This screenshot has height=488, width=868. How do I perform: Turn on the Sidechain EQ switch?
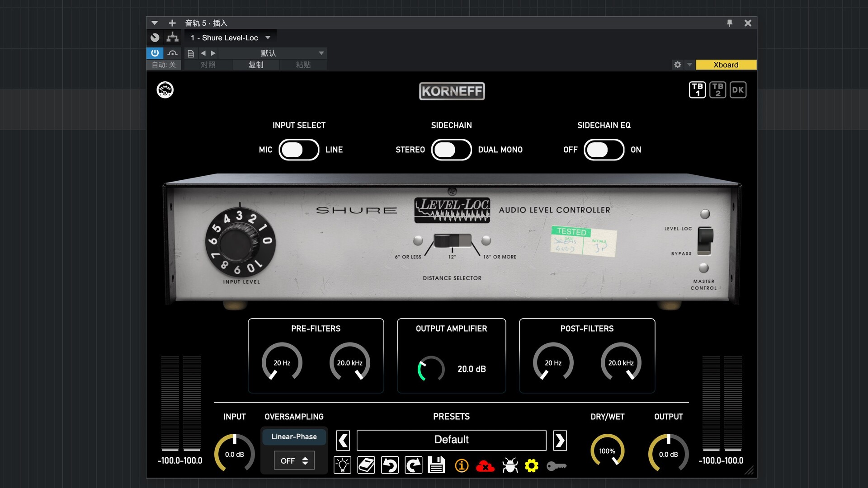coord(604,150)
